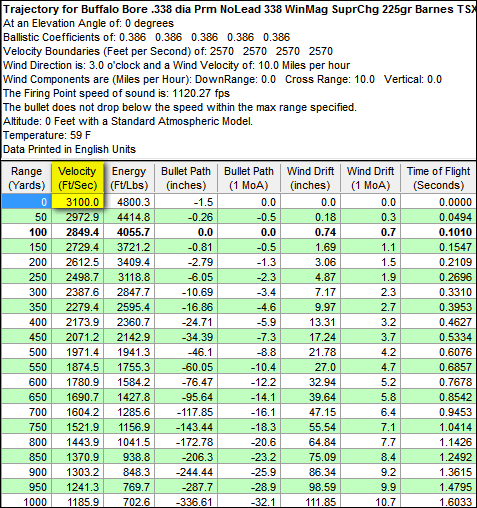Click the Wind Drift (inches) column header
477x508 pixels.
310,178
